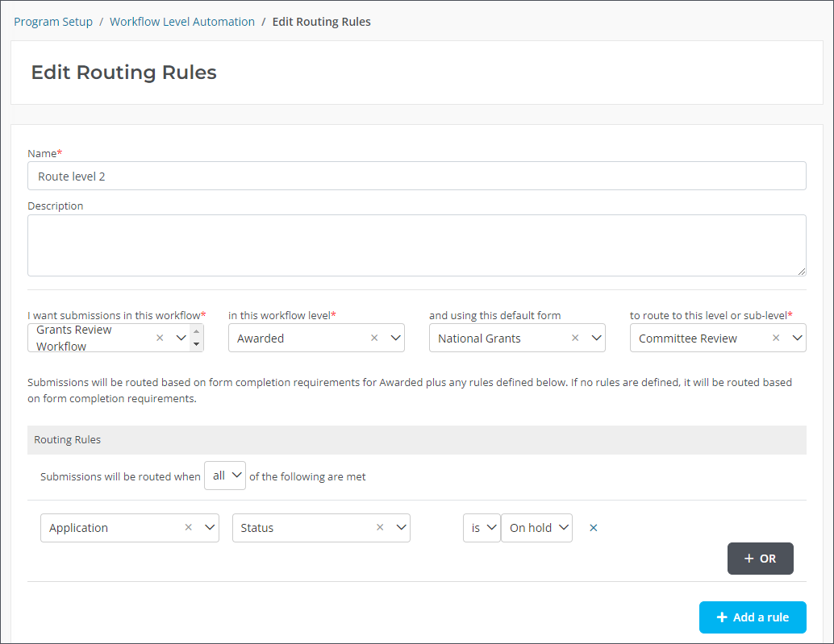Clear the National Grants form selection
The image size is (834, 644).
click(575, 339)
